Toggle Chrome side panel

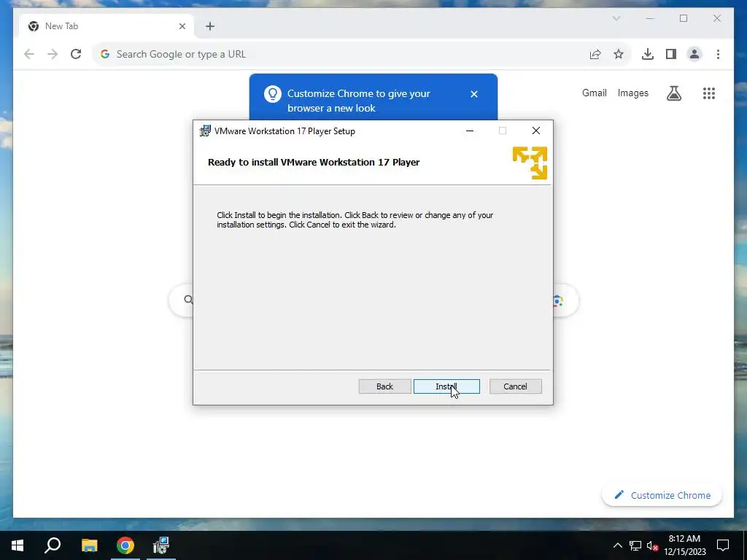coord(671,54)
